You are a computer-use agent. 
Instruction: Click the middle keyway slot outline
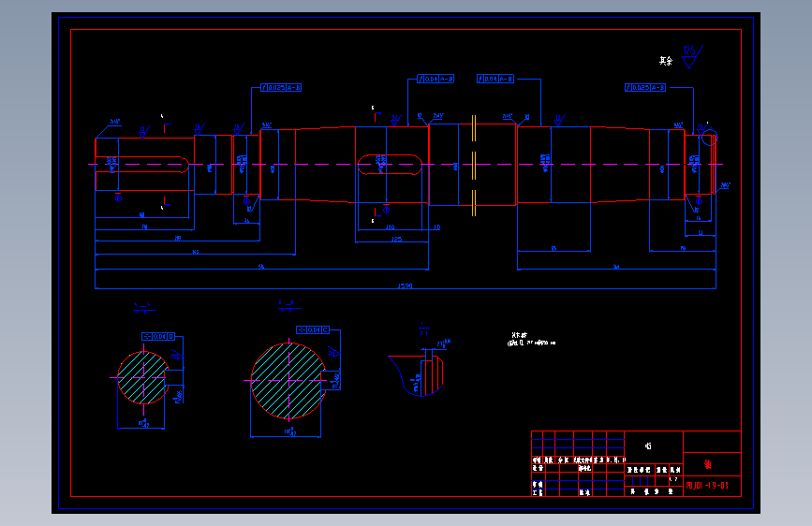pyautogui.click(x=390, y=165)
